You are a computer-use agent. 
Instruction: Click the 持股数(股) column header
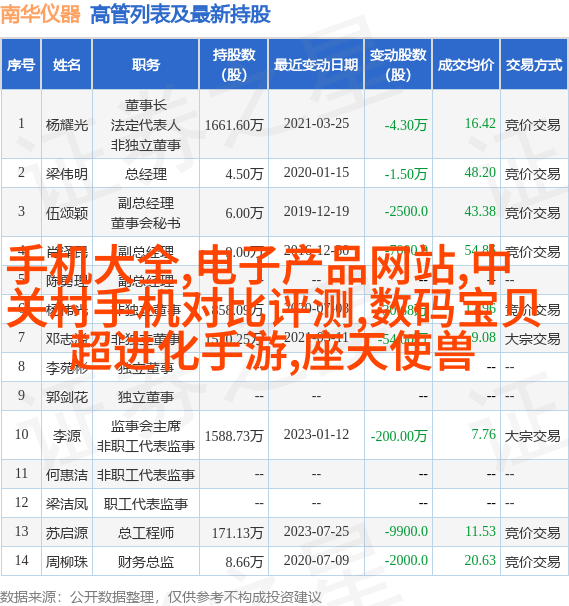(234, 65)
